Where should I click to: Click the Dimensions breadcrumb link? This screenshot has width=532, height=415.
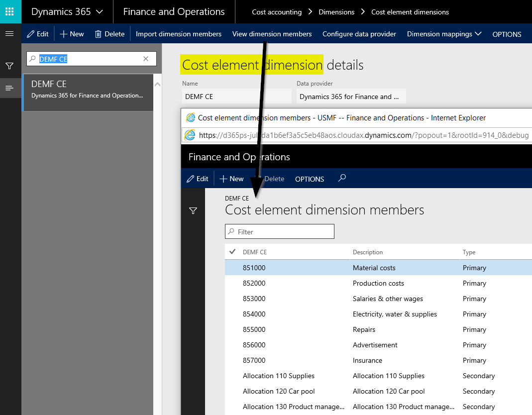[x=336, y=12]
